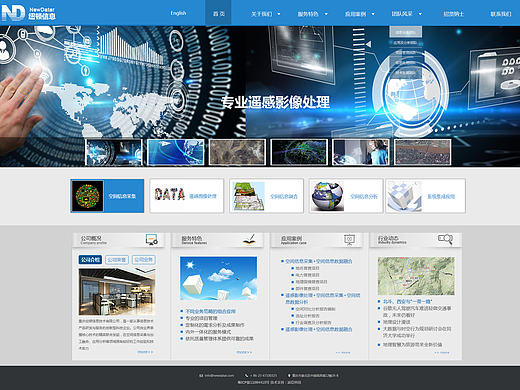
Task: Click the service features book-and-pen icon
Action: tap(249, 239)
